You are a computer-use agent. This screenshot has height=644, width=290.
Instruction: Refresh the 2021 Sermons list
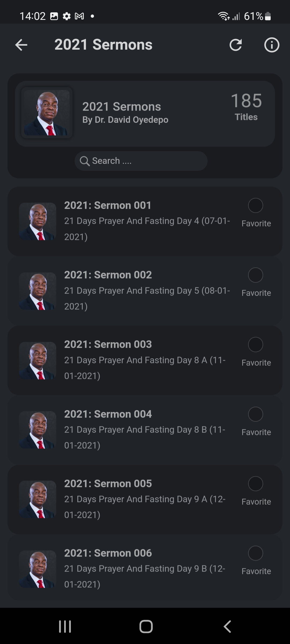point(235,45)
